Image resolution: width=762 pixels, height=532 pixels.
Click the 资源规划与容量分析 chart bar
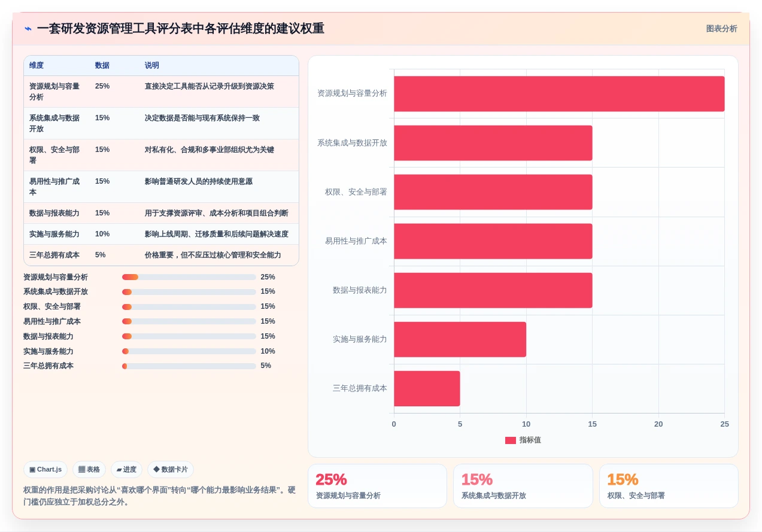[x=559, y=94]
